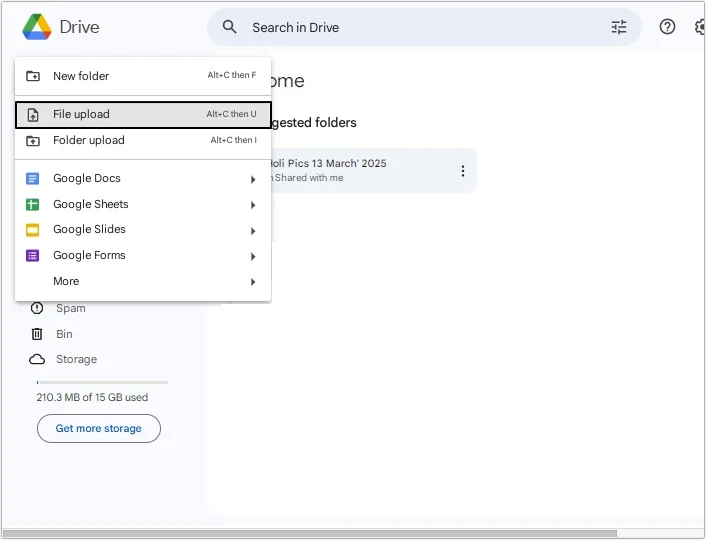This screenshot has width=707, height=541.
Task: Click the Drive product name text
Action: pyautogui.click(x=79, y=27)
